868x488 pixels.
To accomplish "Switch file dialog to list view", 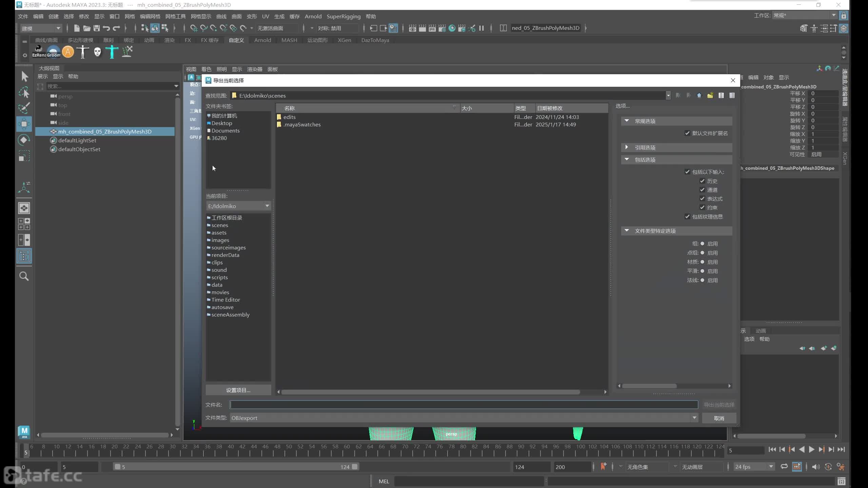I will (721, 96).
